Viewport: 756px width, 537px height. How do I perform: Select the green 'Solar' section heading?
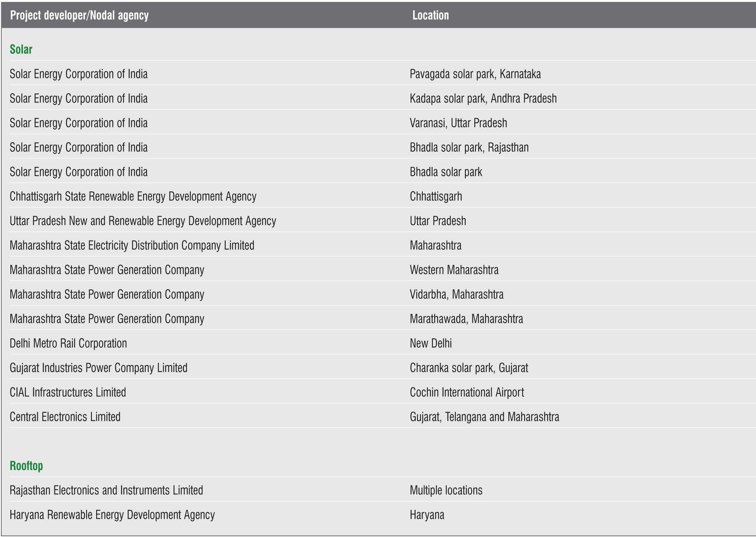tap(21, 49)
